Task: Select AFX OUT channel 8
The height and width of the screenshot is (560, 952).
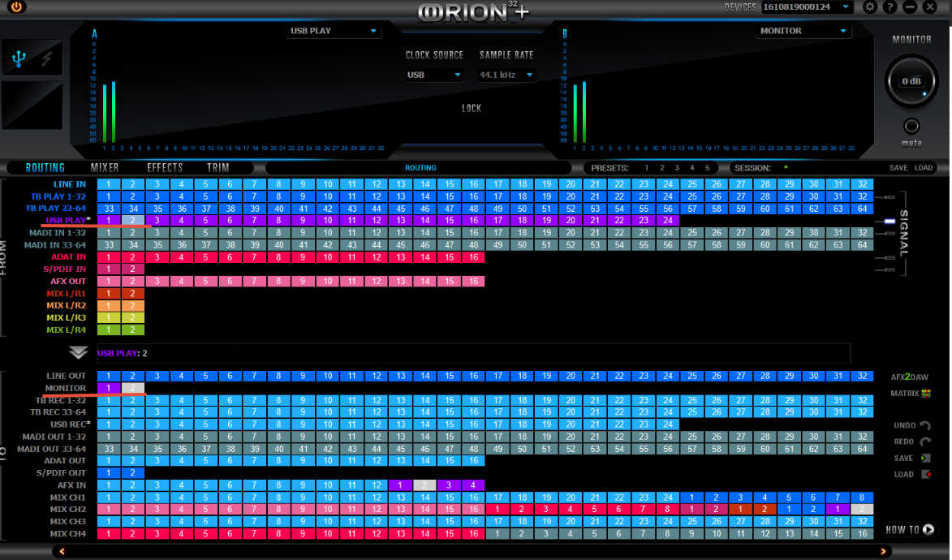Action: (278, 281)
